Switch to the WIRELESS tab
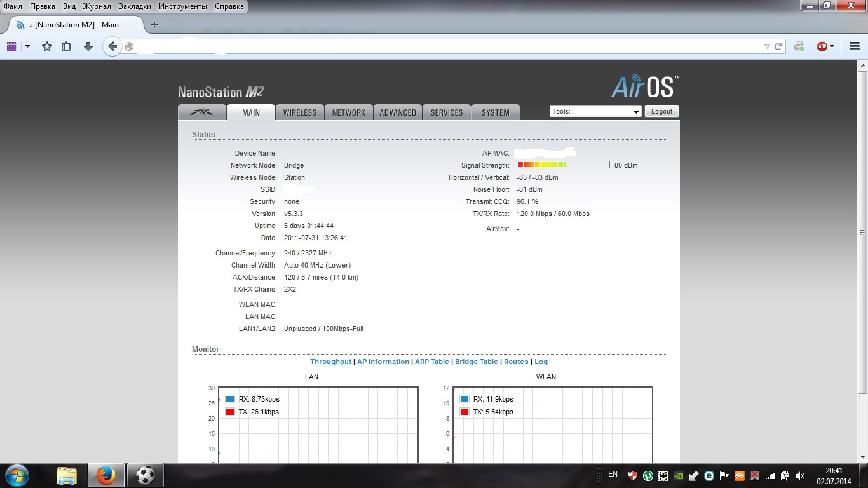 (299, 112)
